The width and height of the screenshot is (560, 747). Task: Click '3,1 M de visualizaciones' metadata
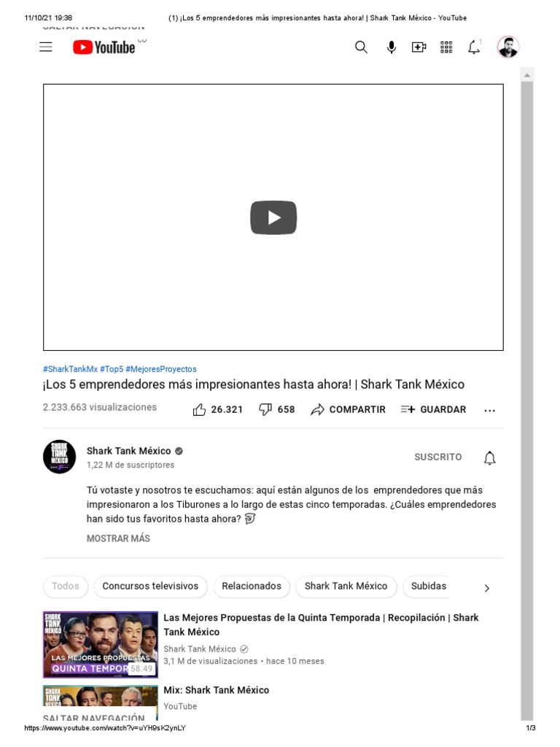(211, 661)
